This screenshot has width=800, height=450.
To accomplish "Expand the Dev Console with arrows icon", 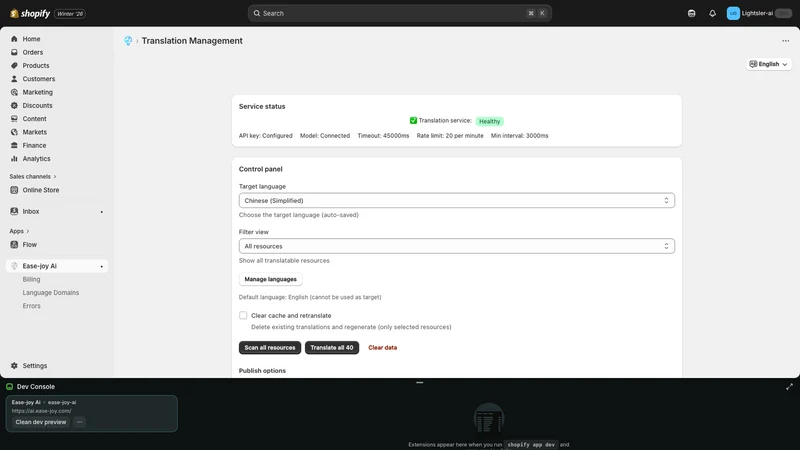I will pyautogui.click(x=789, y=387).
